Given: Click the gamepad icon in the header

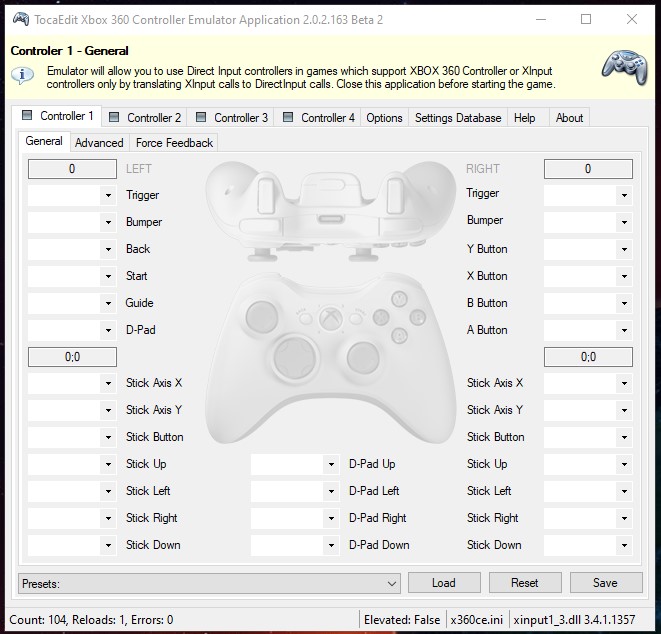Looking at the screenshot, I should pyautogui.click(x=623, y=67).
